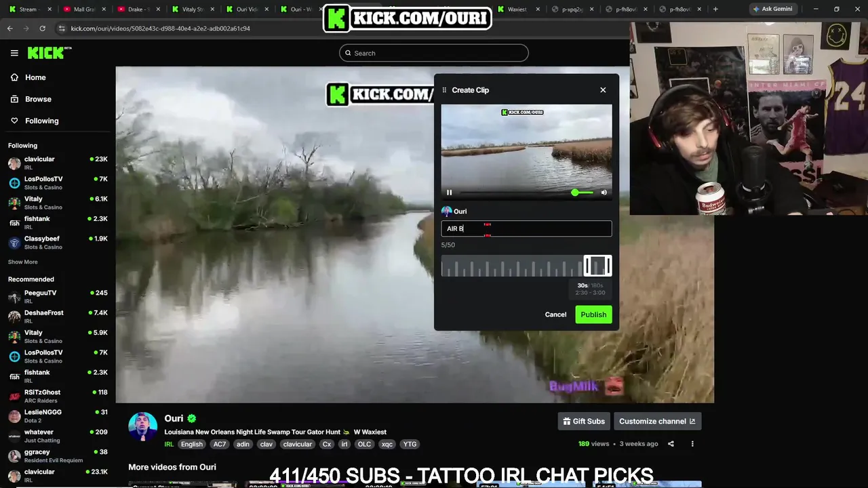868x488 pixels.
Task: Click the Kick search field
Action: pyautogui.click(x=434, y=53)
